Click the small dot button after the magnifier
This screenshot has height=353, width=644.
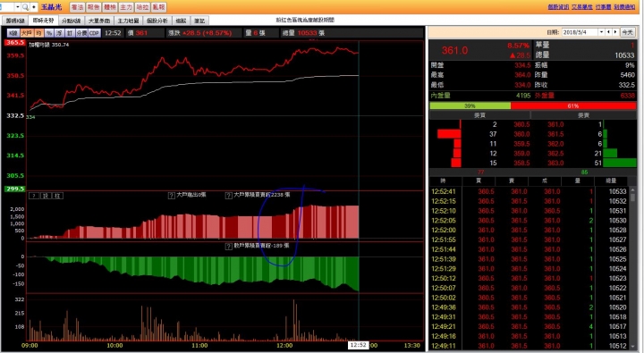pyautogui.click(x=34, y=7)
